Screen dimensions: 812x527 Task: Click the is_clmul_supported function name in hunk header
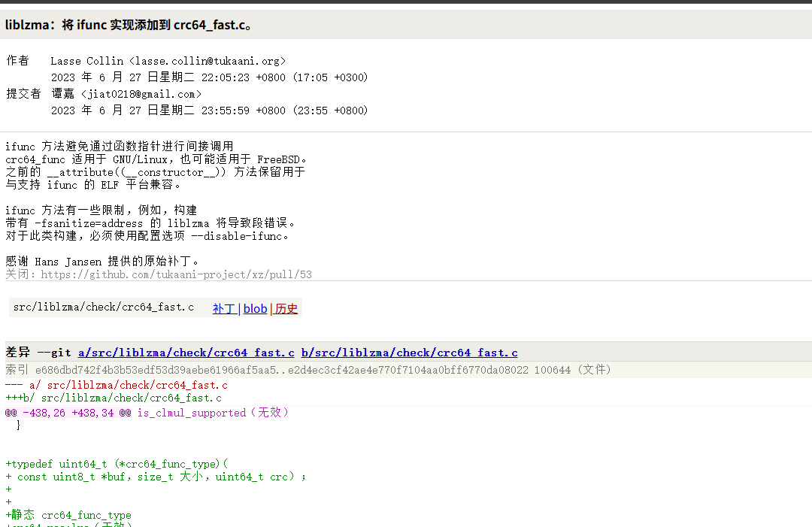[x=191, y=413]
